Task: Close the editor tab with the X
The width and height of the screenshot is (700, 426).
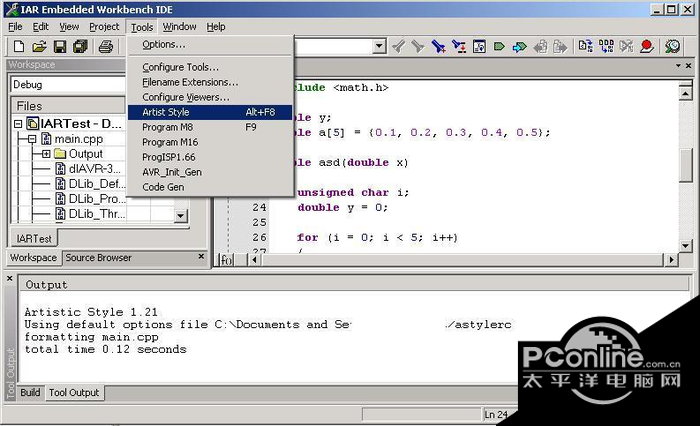Action: coord(688,66)
